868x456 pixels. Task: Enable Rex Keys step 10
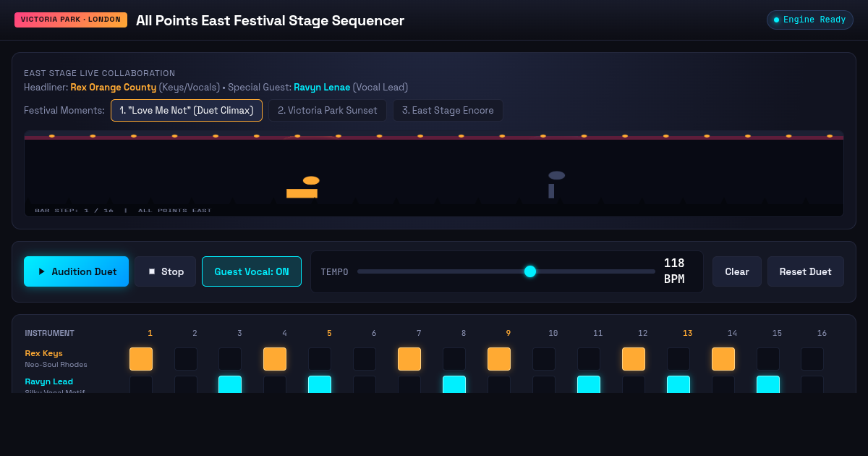[x=544, y=359]
